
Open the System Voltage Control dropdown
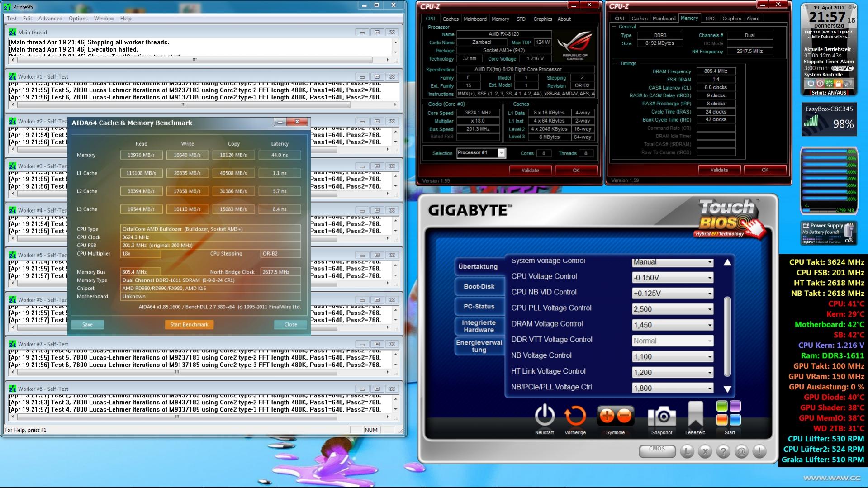coord(673,262)
